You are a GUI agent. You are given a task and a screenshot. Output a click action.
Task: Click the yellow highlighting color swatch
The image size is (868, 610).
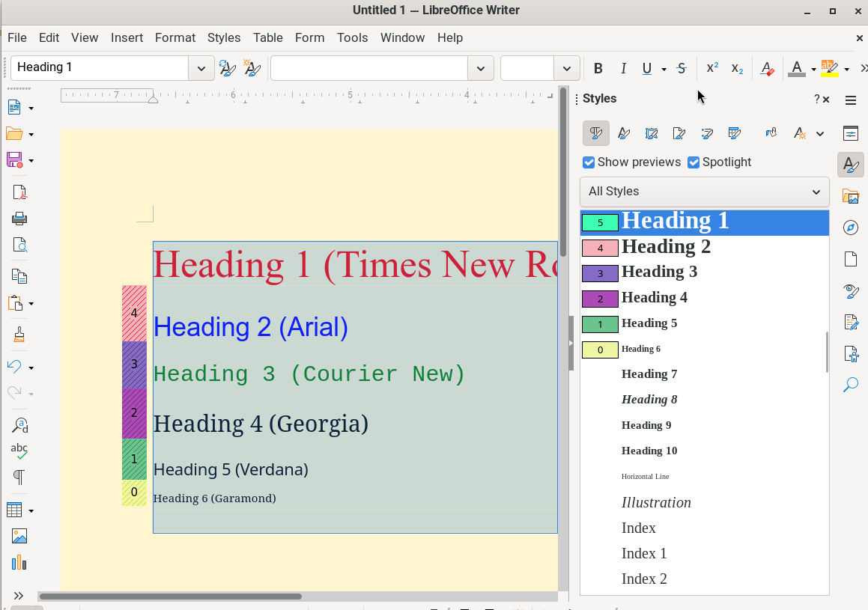(829, 68)
